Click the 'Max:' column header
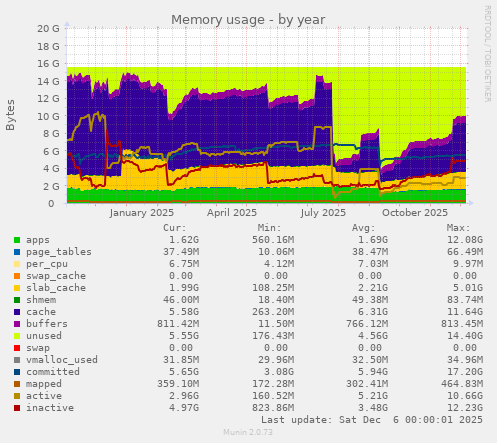Viewport: 497px width, 443px height. coord(458,228)
